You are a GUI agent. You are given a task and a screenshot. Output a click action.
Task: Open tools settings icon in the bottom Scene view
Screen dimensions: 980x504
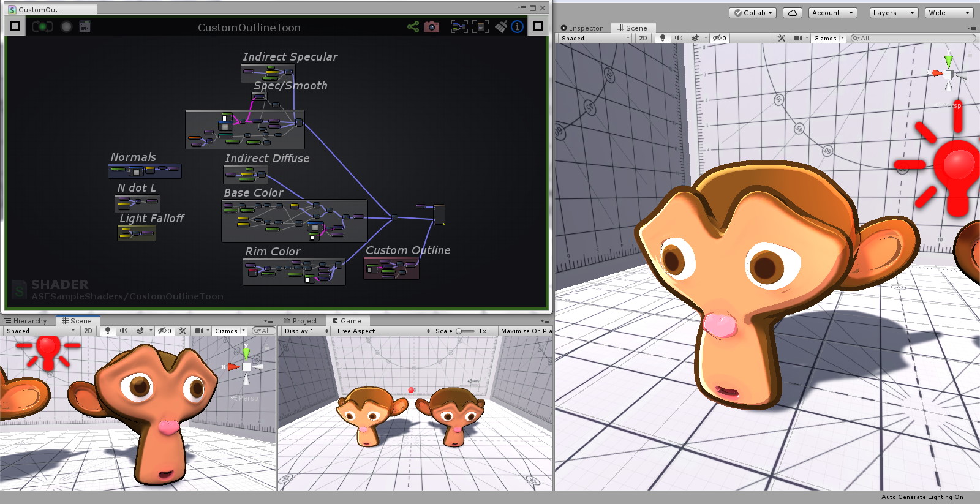(x=183, y=331)
